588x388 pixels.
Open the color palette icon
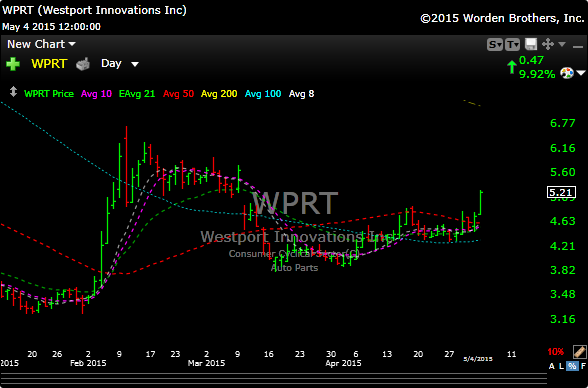[567, 73]
